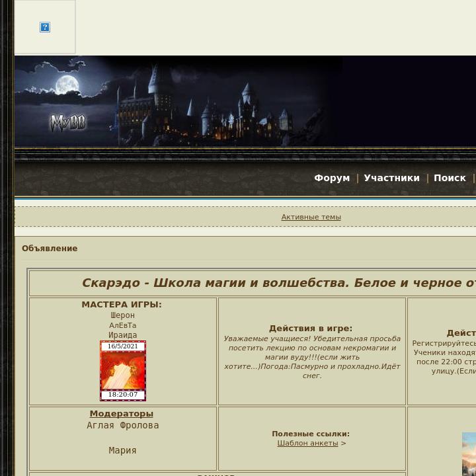The height and width of the screenshot is (476, 476).
Task: Open the Активные темы link
Action: (x=311, y=217)
